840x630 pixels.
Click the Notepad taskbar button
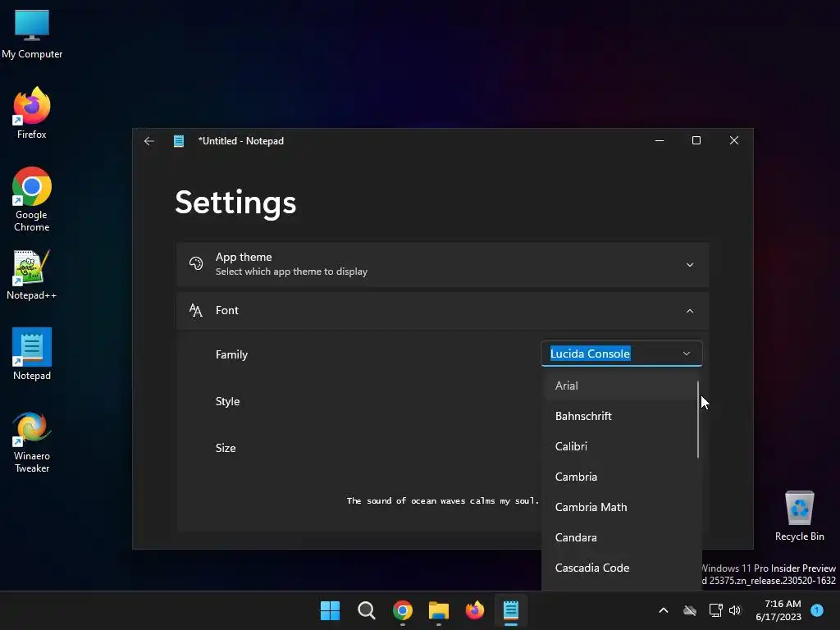(x=511, y=610)
